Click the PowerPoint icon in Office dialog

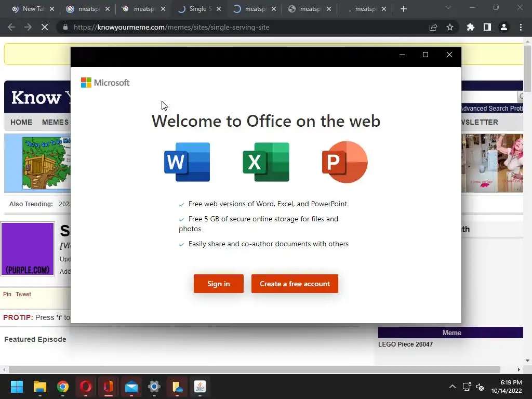pyautogui.click(x=345, y=162)
